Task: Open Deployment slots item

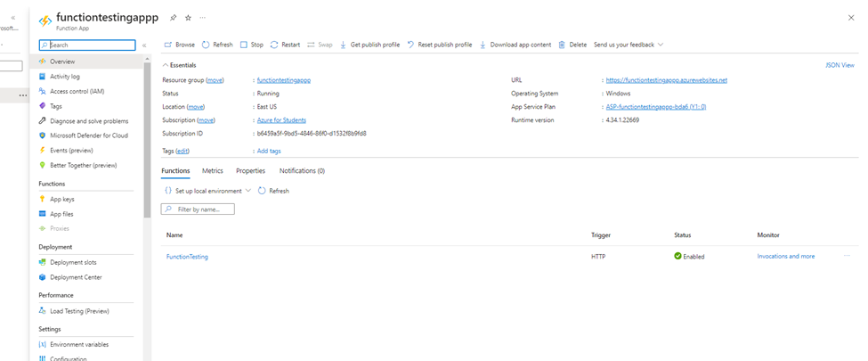Action: tap(73, 262)
